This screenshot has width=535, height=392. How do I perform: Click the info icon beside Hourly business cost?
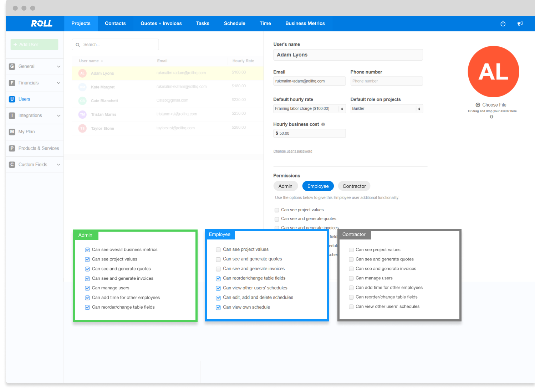tap(323, 124)
